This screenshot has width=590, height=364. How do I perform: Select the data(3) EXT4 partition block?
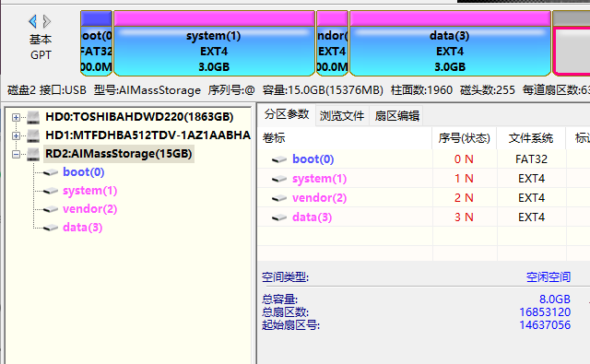coord(450,43)
